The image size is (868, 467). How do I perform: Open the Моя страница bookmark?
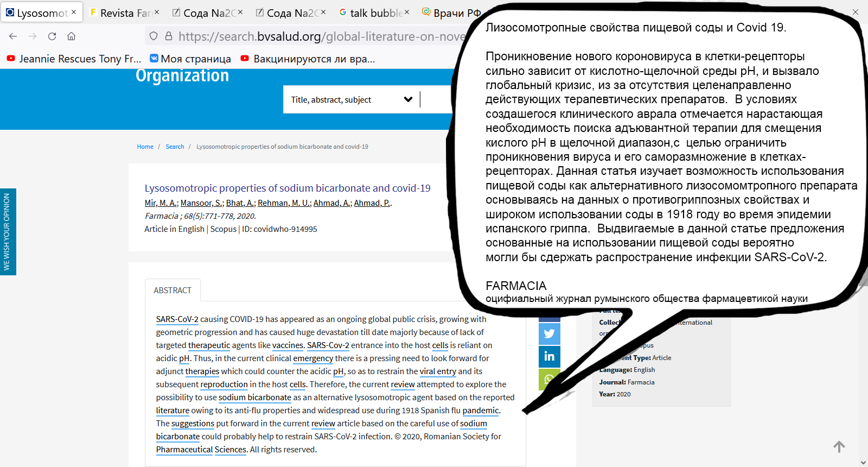point(190,59)
